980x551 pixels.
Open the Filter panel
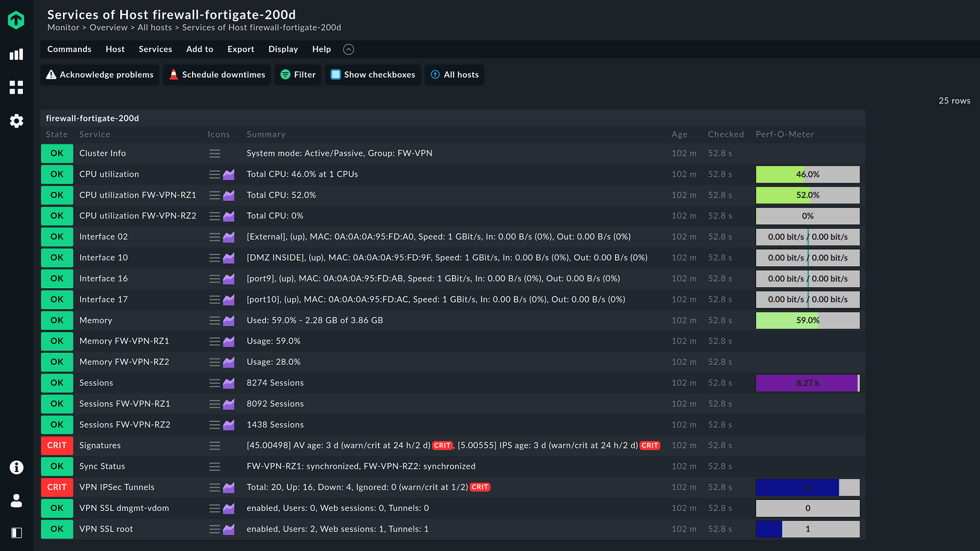click(298, 74)
